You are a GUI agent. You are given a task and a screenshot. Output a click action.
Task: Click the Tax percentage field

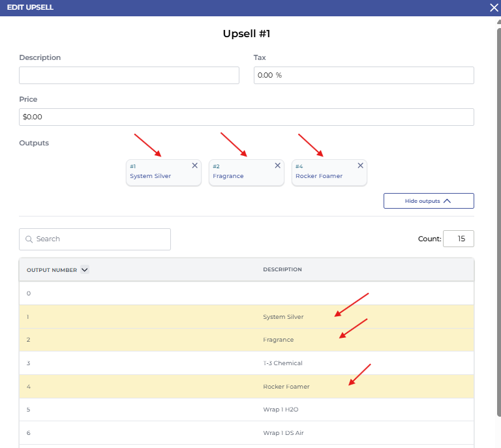(363, 76)
